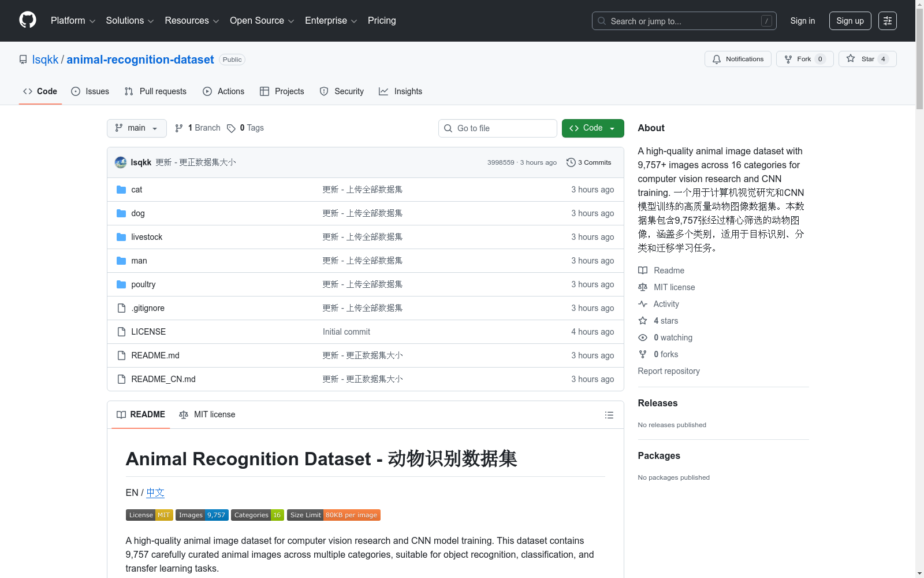Click the Sign in link

tap(803, 21)
